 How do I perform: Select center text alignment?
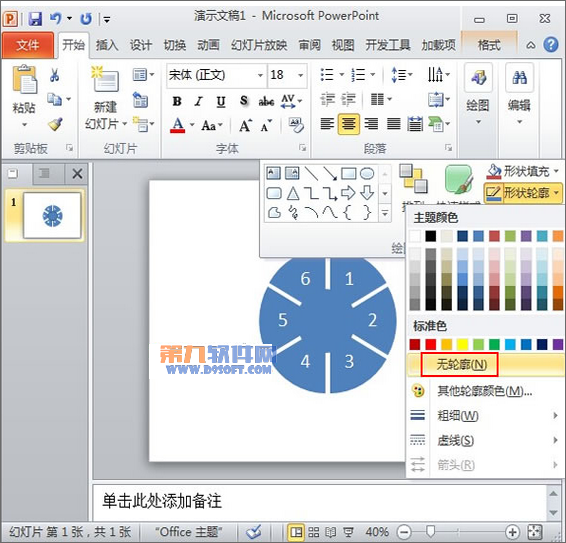tap(348, 124)
